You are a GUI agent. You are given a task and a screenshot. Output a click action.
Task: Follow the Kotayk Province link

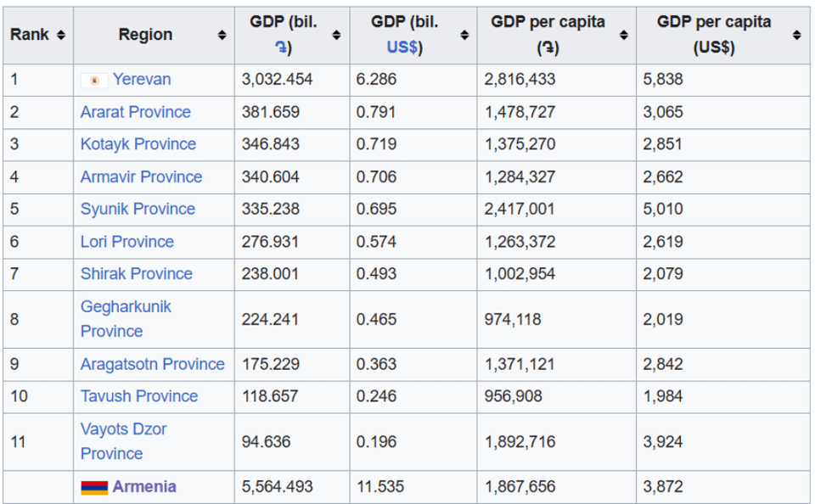pyautogui.click(x=138, y=144)
